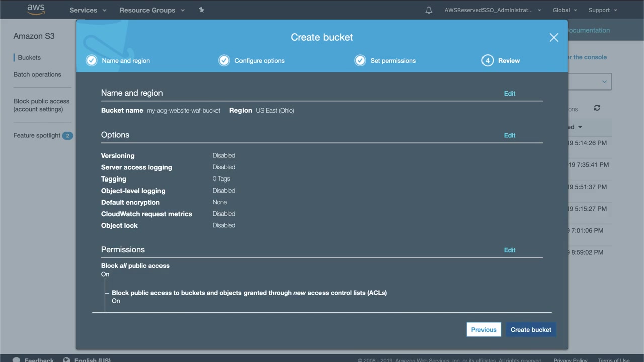Click the Previous button
The height and width of the screenshot is (362, 644).
[x=484, y=330]
